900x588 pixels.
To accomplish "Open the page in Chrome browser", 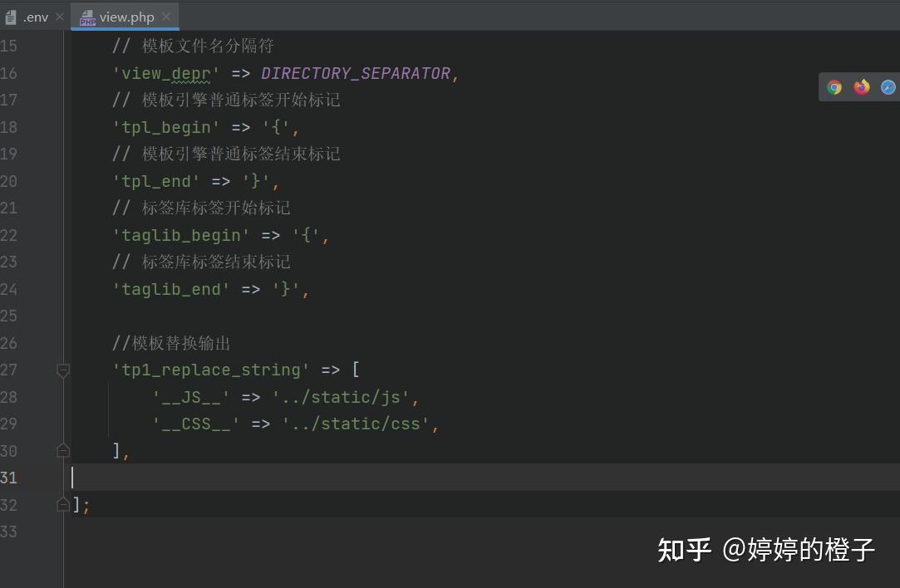I will pyautogui.click(x=834, y=86).
